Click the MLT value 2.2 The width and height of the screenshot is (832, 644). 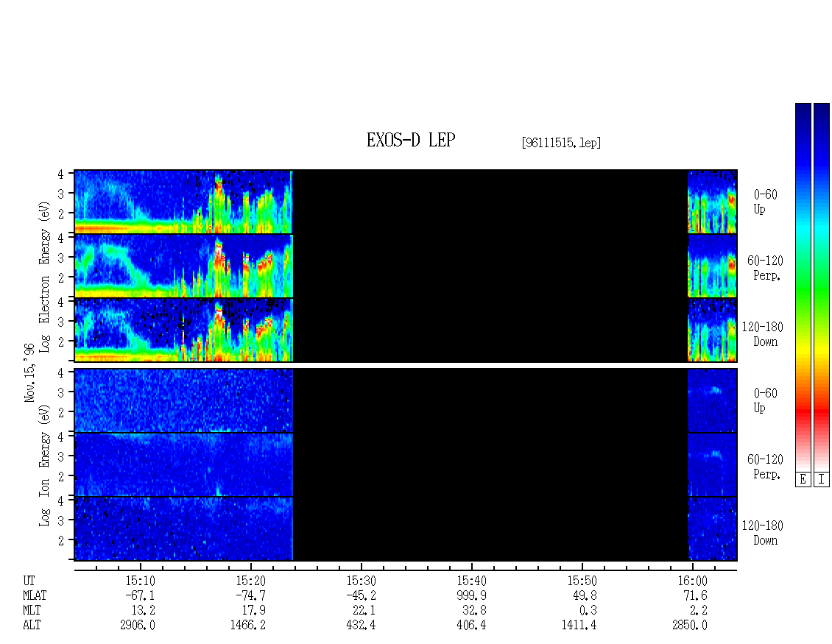tap(698, 611)
